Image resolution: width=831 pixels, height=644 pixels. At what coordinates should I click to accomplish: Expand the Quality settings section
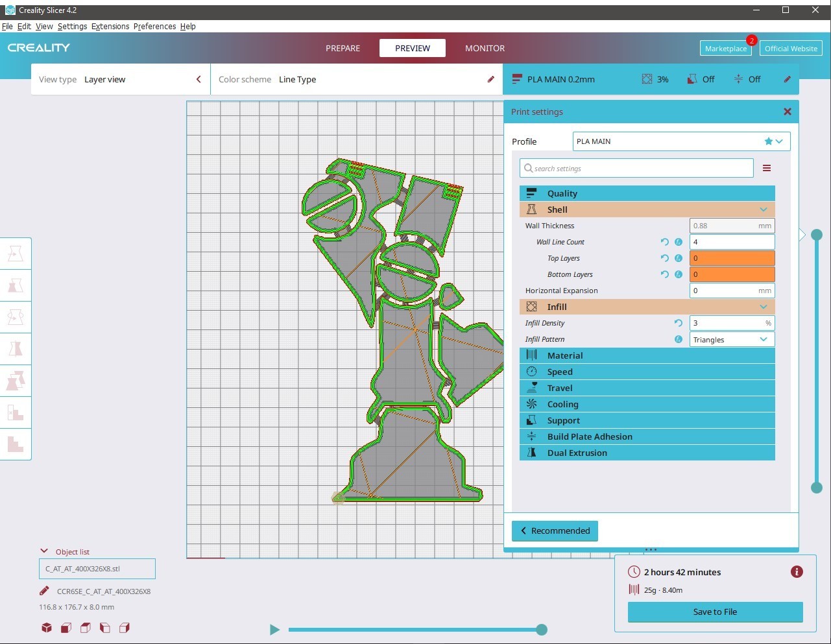click(647, 193)
